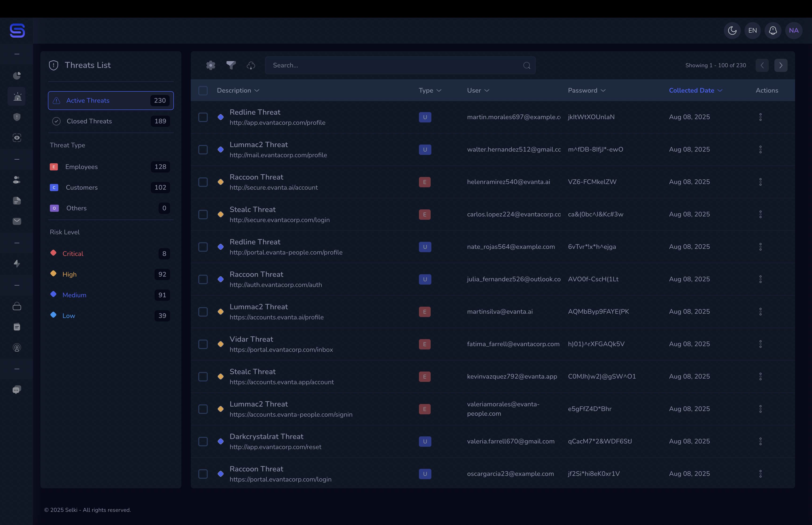Image resolution: width=812 pixels, height=525 pixels.
Task: Click the purple Others O swatch
Action: [x=54, y=208]
